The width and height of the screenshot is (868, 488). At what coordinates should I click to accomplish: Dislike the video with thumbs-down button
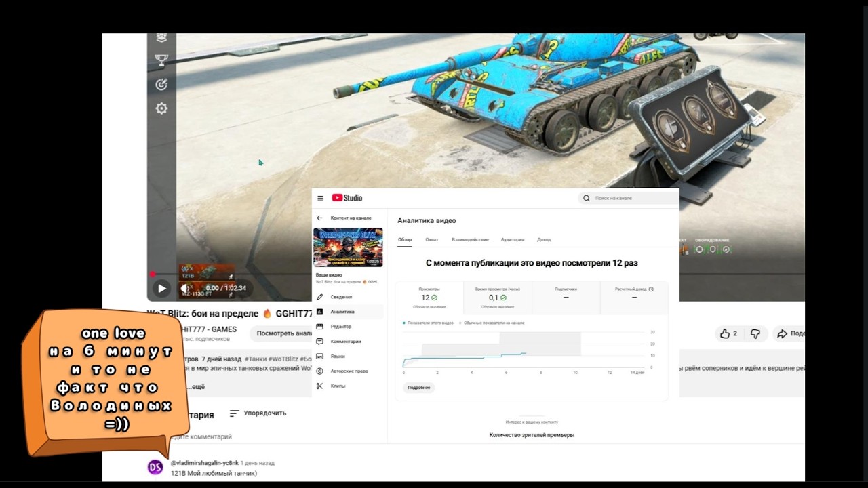coord(755,333)
